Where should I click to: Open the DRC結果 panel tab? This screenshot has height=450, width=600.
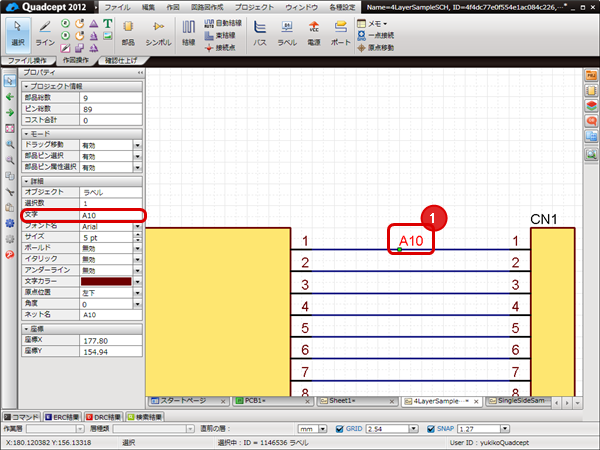click(103, 417)
